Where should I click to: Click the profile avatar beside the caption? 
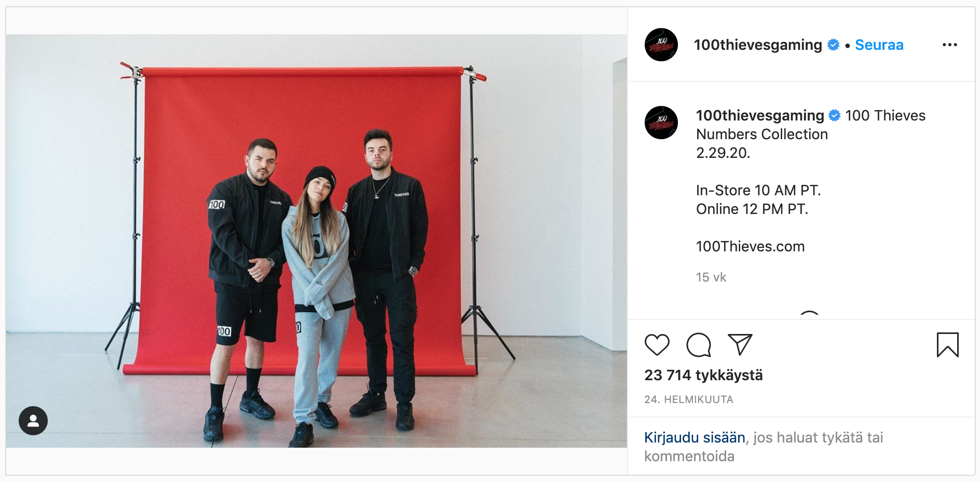coord(661,123)
